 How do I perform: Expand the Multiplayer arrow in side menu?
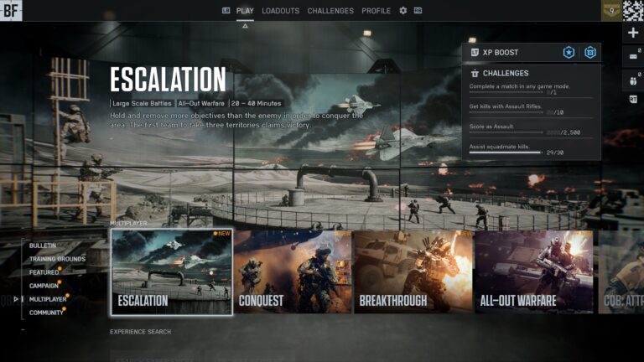click(16, 299)
